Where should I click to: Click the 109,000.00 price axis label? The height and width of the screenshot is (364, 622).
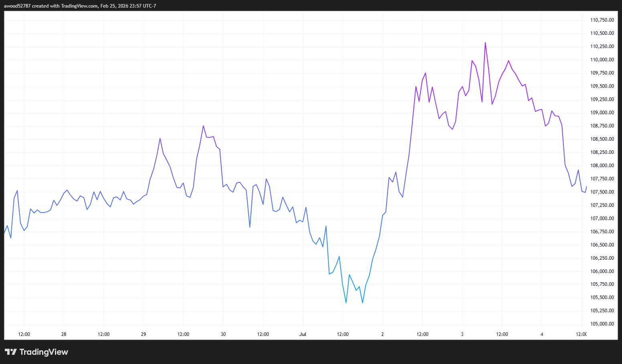click(602, 113)
